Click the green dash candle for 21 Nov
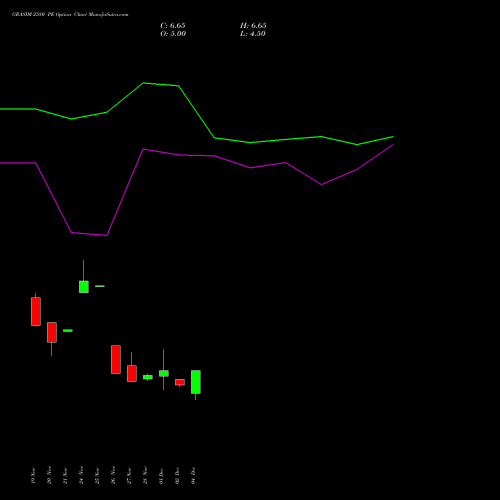The width and height of the screenshot is (500, 500). click(68, 331)
